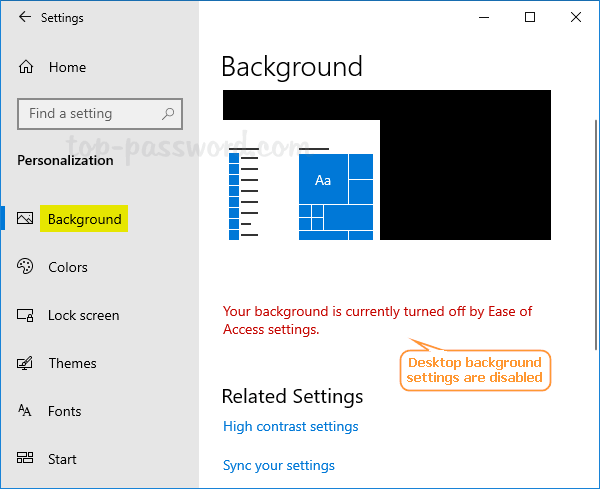Click the Lock screen icon

[26, 315]
